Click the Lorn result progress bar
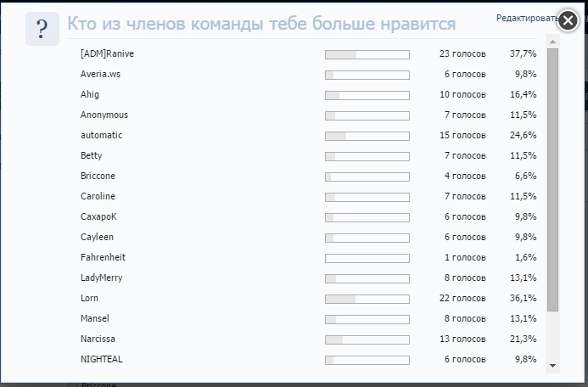This screenshot has height=387, width=588. pos(367,299)
